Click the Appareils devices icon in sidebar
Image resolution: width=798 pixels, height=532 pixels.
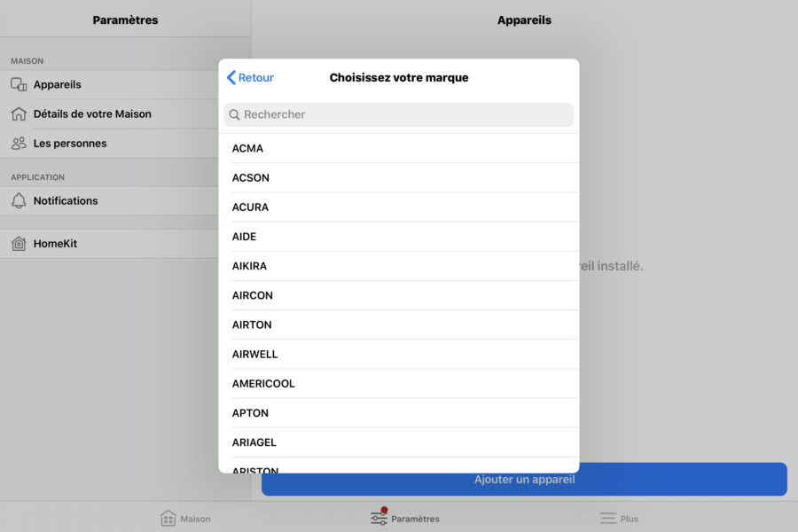pyautogui.click(x=19, y=84)
